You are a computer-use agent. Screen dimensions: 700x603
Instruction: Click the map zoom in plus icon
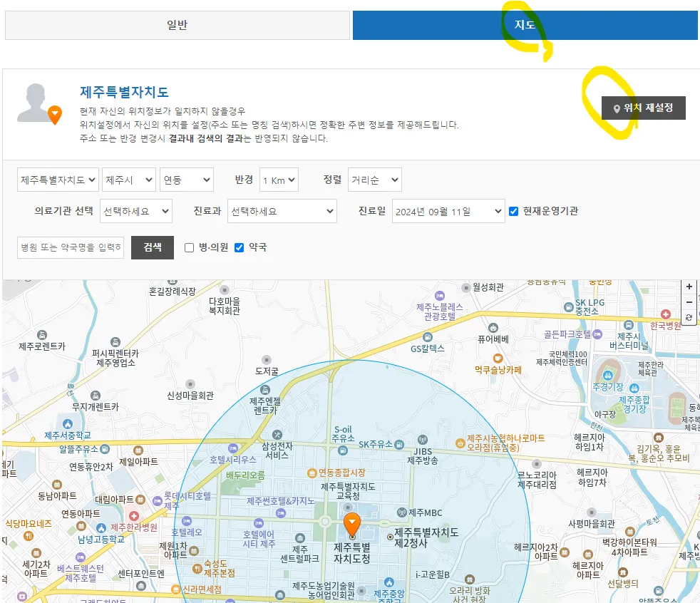pos(689,288)
